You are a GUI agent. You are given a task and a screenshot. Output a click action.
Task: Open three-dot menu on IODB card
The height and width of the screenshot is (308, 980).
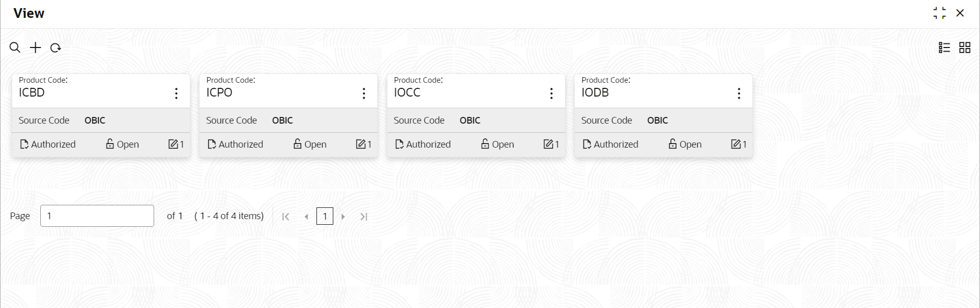tap(739, 93)
